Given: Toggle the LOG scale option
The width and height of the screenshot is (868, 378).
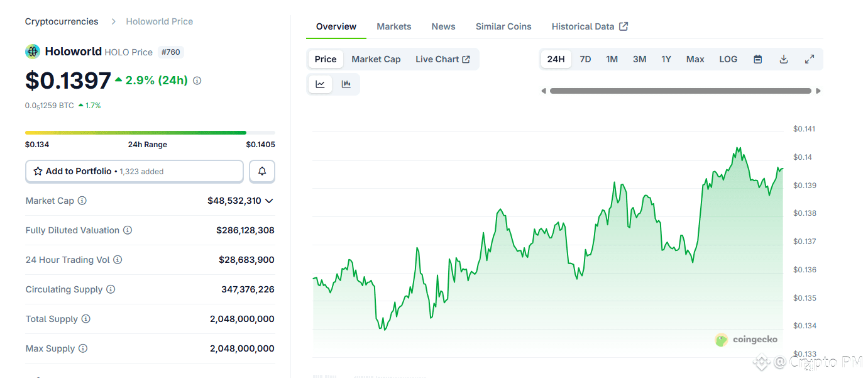Looking at the screenshot, I should [x=728, y=59].
